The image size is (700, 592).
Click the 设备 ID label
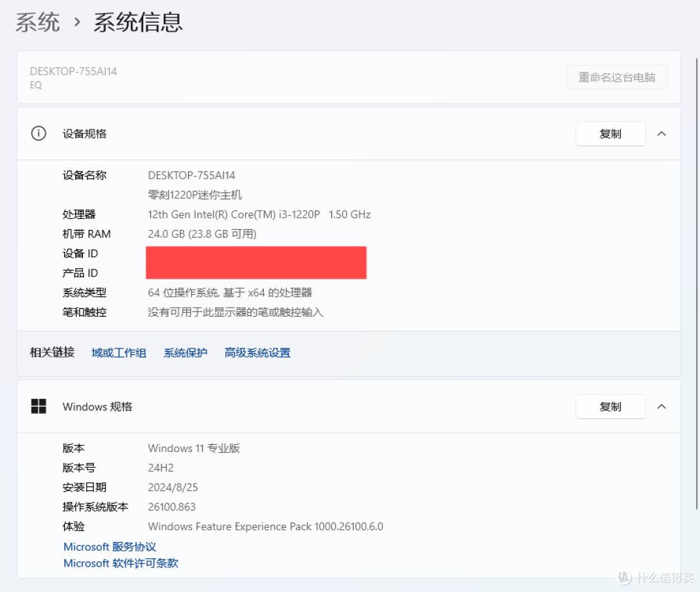click(80, 253)
